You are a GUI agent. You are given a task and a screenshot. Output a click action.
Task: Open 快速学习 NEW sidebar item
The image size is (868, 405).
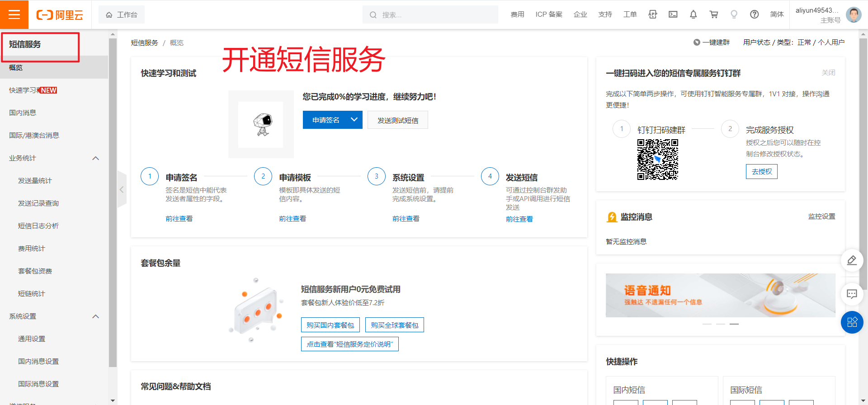coord(54,90)
